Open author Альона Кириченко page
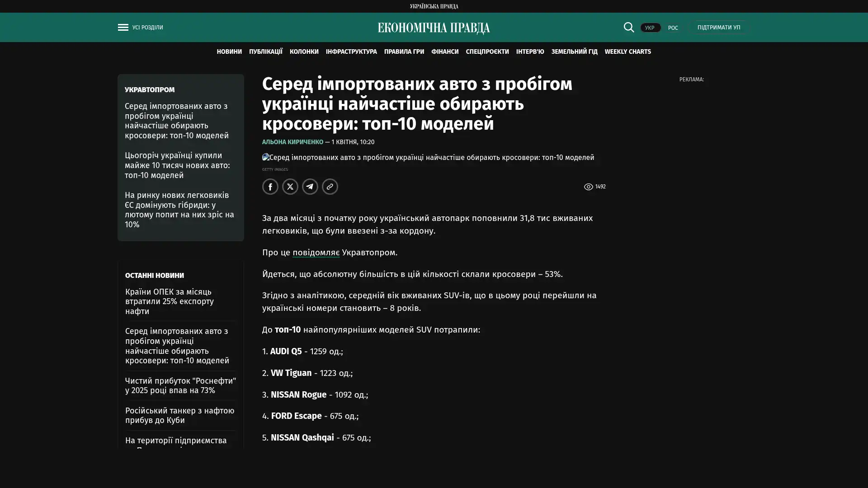Screen dimensions: 868x488 292,142
